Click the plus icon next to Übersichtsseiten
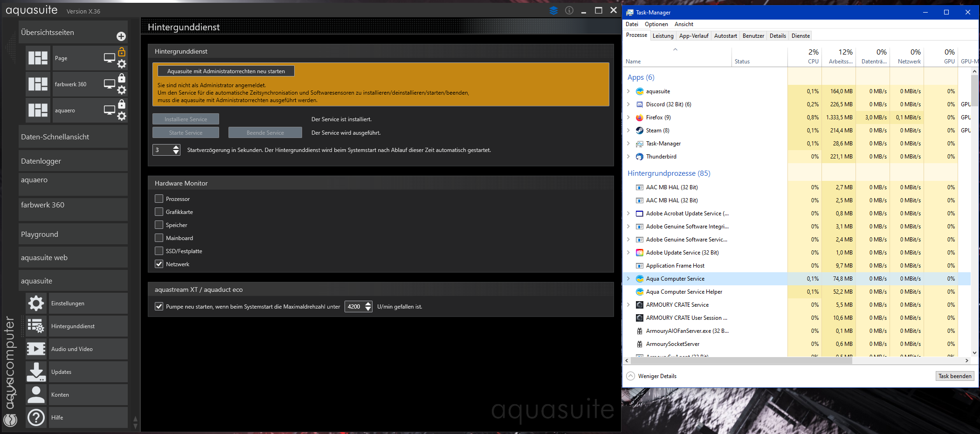Screen dimensions: 980x434 point(121,36)
